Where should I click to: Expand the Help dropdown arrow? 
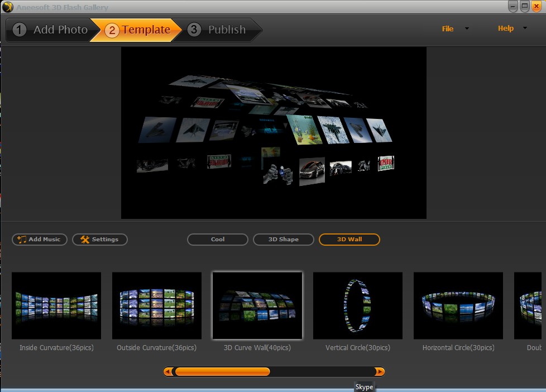pyautogui.click(x=525, y=28)
